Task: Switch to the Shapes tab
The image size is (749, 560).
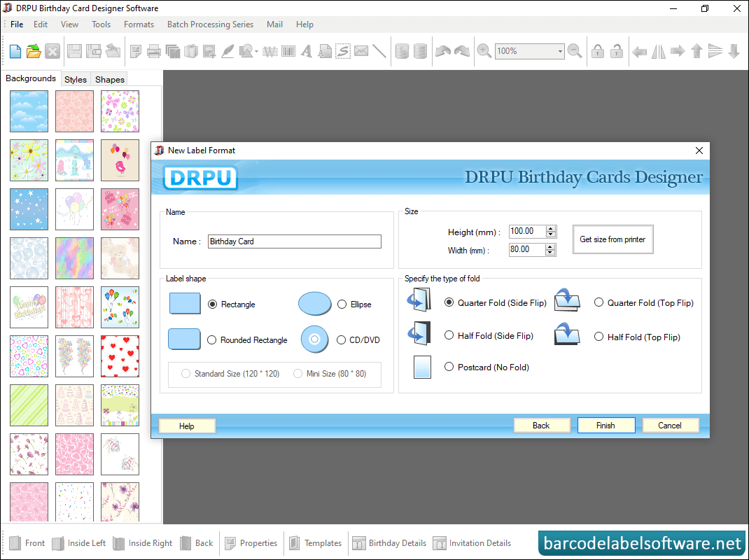Action: [x=110, y=80]
